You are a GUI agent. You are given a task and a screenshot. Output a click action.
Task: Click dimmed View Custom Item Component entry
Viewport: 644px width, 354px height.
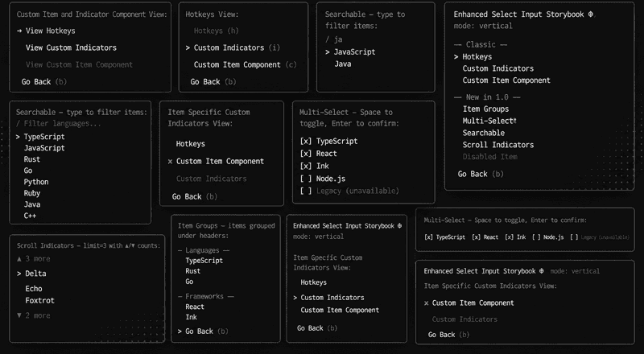[x=79, y=64]
